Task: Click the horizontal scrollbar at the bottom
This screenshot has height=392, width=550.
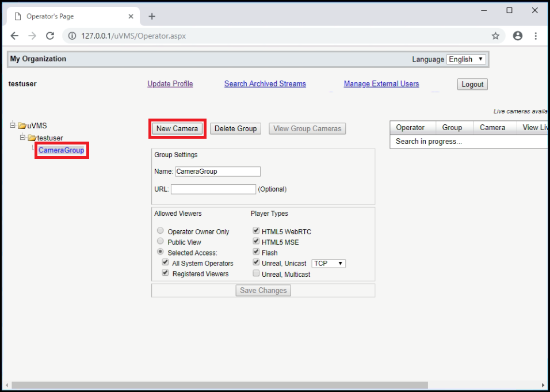Action: pyautogui.click(x=220, y=385)
